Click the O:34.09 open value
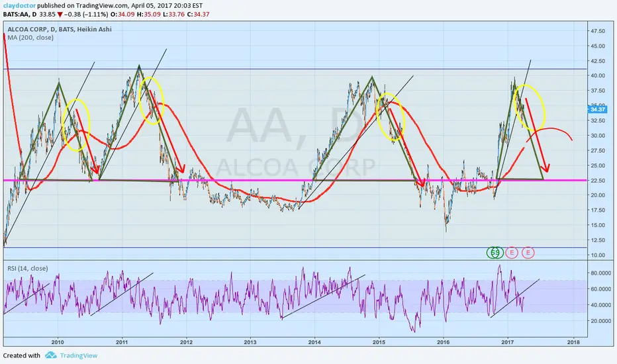This screenshot has width=617, height=364. tap(122, 14)
